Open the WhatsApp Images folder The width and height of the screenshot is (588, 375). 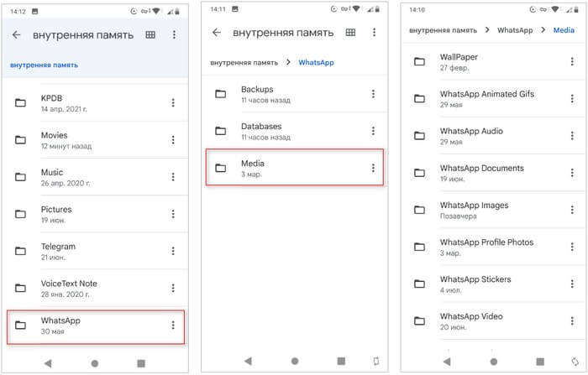click(x=494, y=210)
